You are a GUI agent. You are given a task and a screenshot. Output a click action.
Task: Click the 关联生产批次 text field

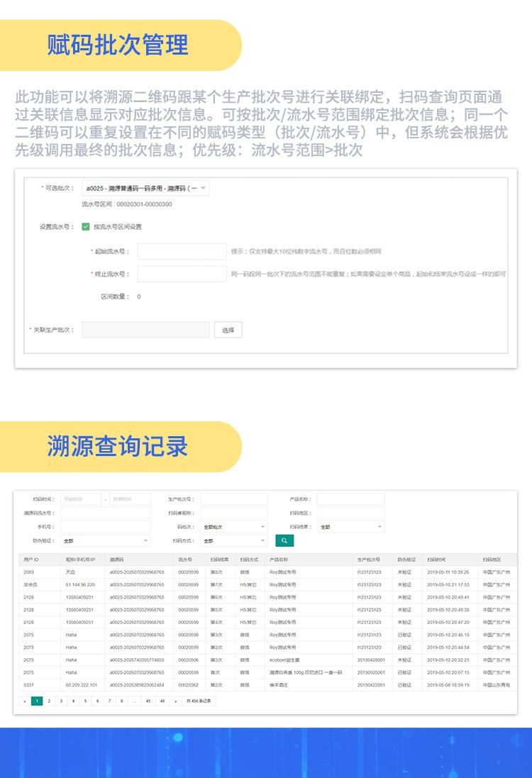[x=145, y=330]
